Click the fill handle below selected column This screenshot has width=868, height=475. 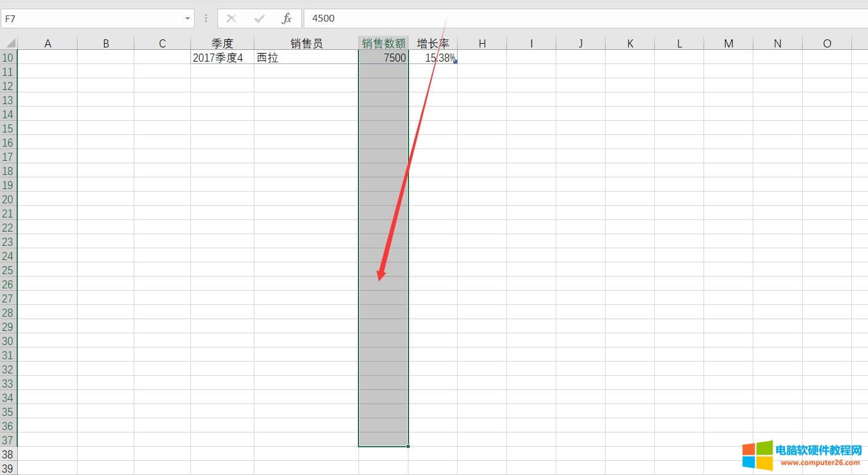click(407, 445)
